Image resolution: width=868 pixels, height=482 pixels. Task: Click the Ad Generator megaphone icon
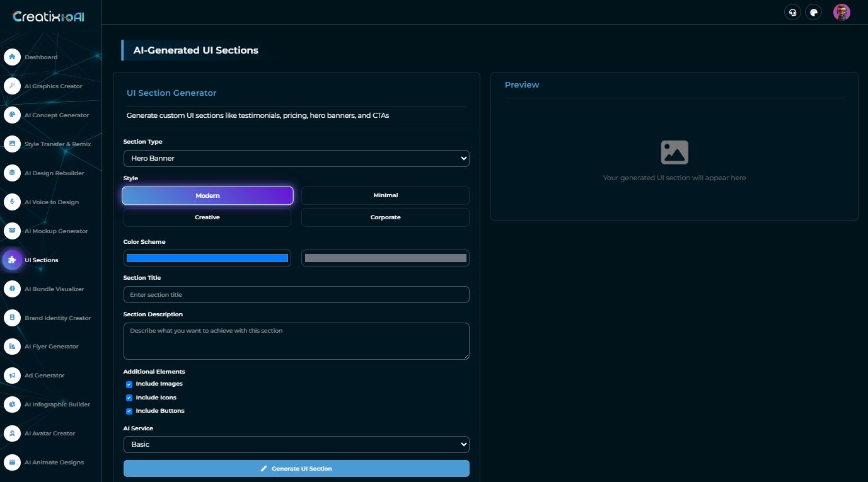(12, 376)
